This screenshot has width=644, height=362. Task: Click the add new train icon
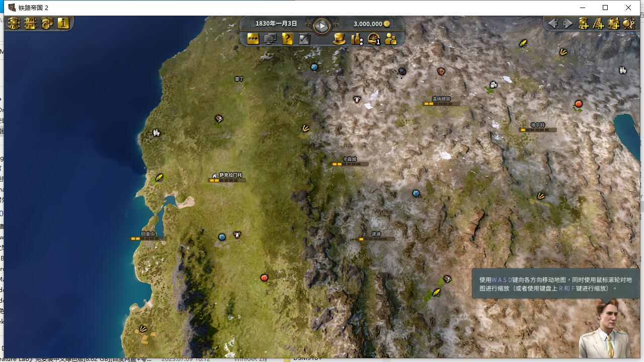[583, 23]
